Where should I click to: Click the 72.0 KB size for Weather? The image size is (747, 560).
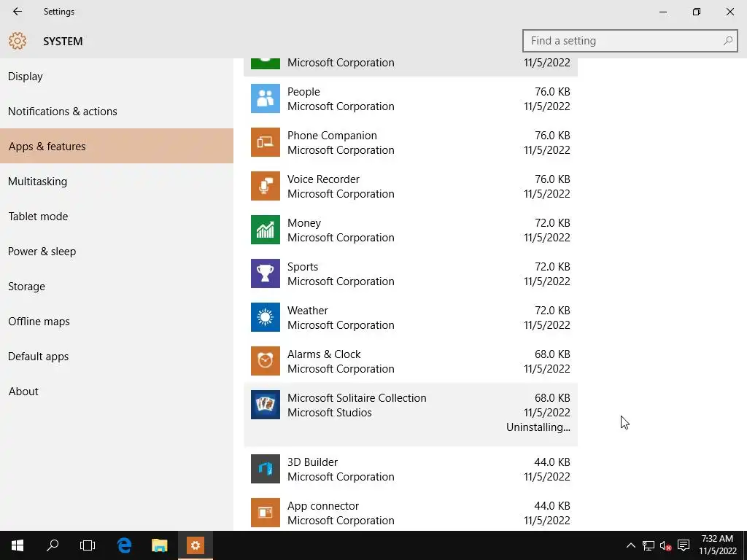click(x=552, y=311)
